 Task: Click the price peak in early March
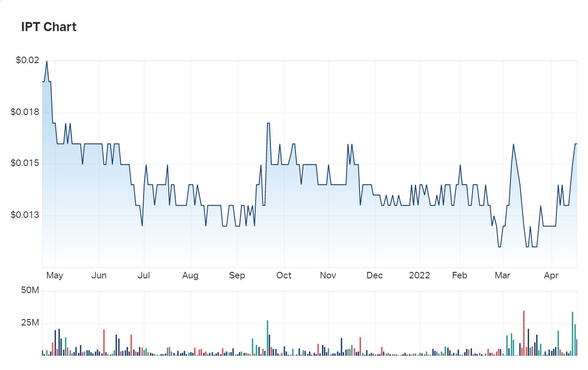pos(513,144)
